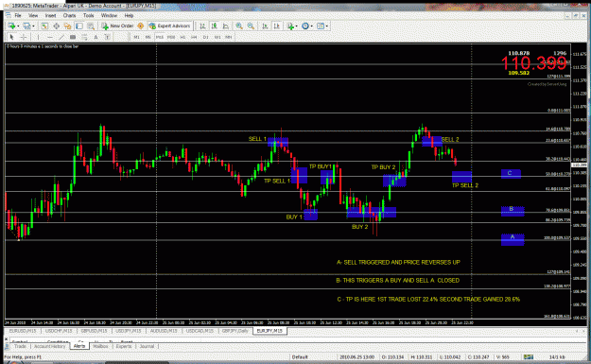Select the blue rectangle labeled B
Screen dimensions: 591x364
[513, 211]
